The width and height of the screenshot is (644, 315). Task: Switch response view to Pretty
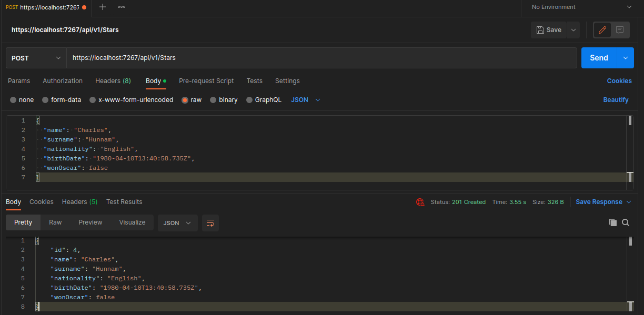click(23, 222)
